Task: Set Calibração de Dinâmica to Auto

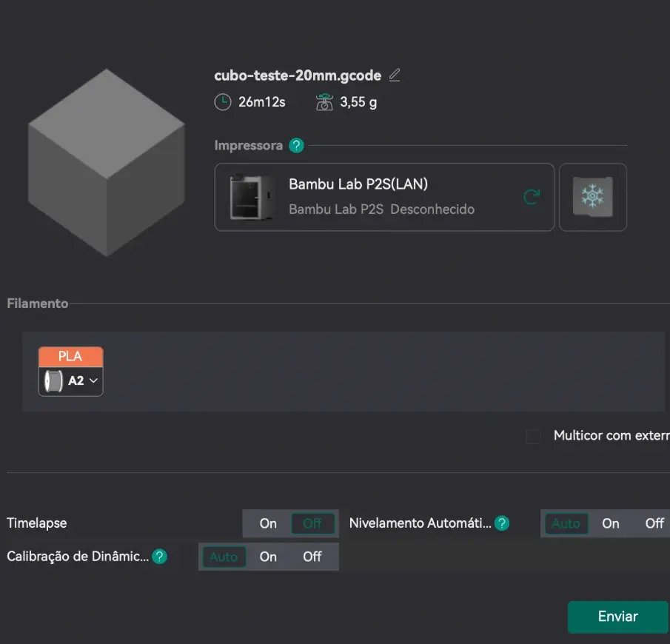Action: [x=224, y=557]
